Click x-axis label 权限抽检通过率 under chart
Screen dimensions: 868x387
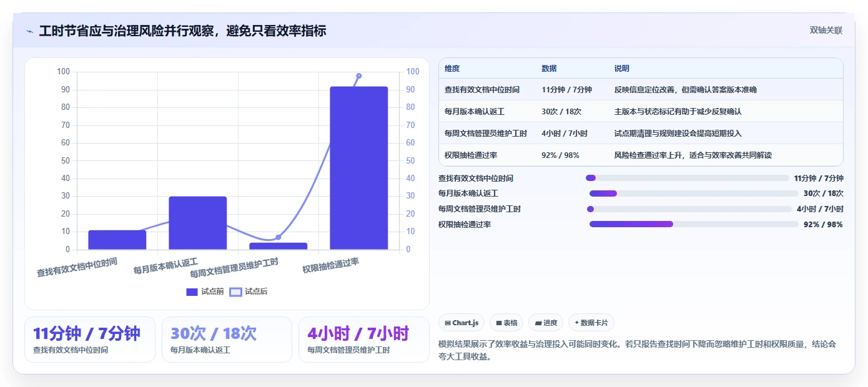[x=331, y=265]
